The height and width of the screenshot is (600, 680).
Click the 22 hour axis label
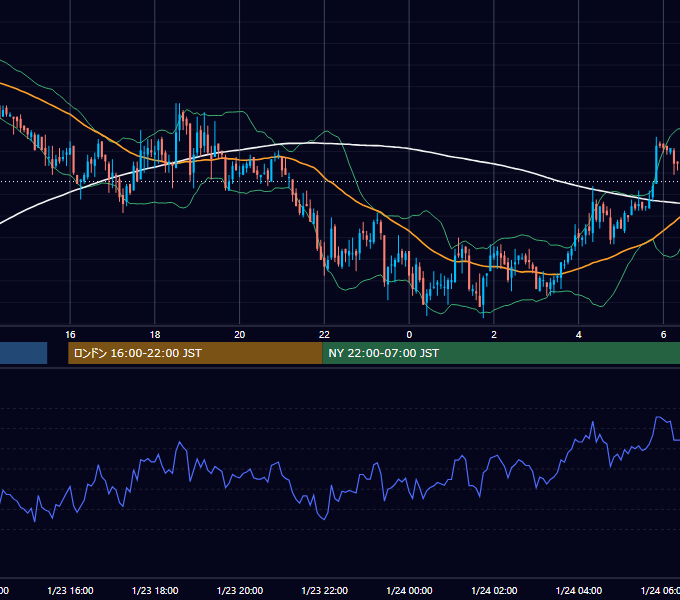click(x=324, y=335)
